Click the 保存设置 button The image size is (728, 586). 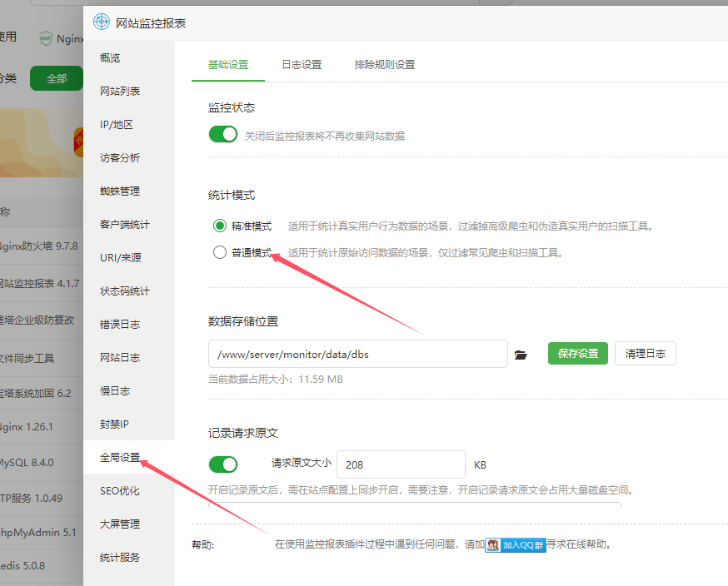[578, 354]
